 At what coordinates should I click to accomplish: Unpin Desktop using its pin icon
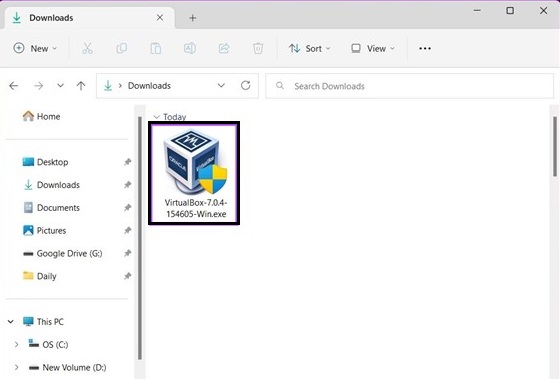(128, 162)
